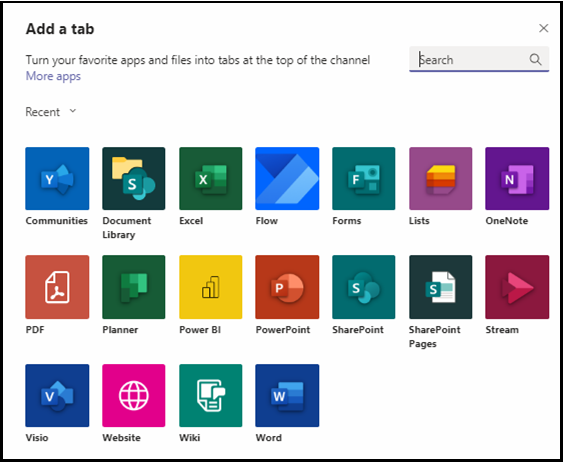This screenshot has height=462, width=563.
Task: Click the "Document Library" label
Action: [126, 228]
